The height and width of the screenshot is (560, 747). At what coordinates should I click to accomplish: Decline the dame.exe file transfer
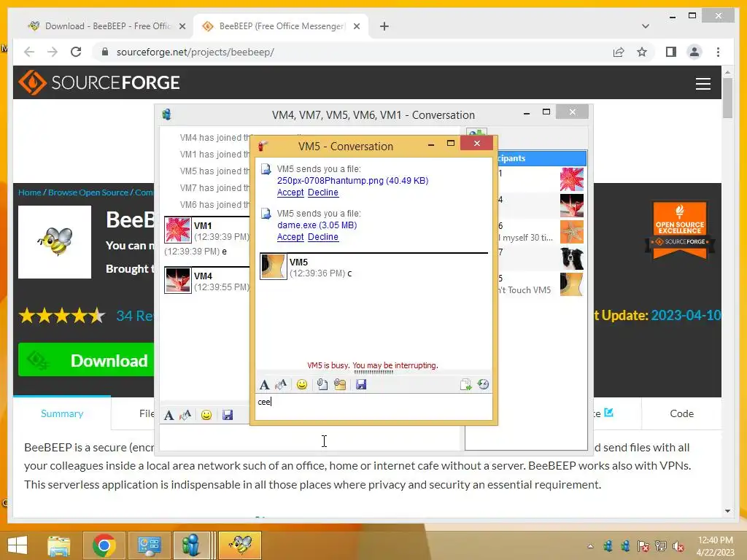[323, 237]
